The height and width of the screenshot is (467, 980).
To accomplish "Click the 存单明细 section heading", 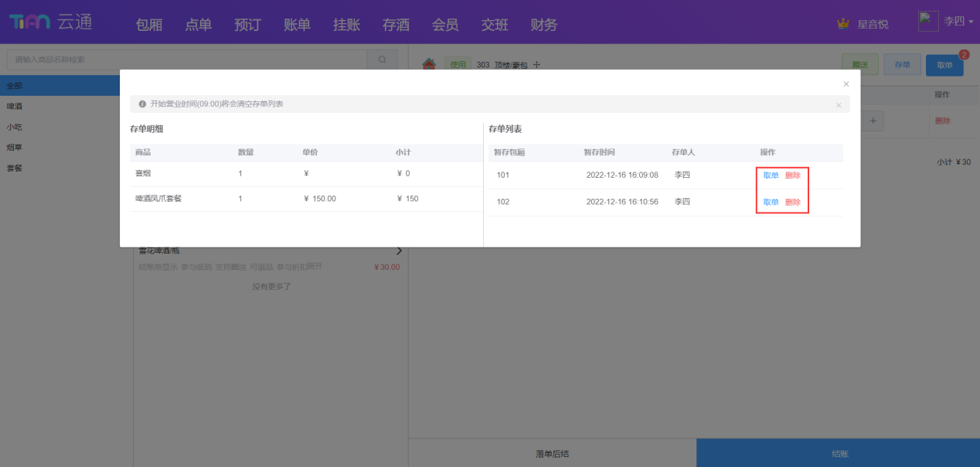I will 146,129.
